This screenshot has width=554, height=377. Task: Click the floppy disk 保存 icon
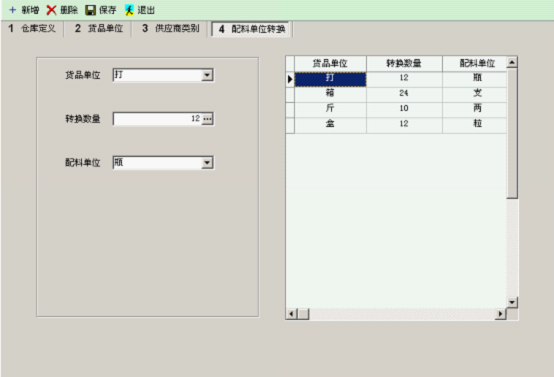tap(90, 10)
